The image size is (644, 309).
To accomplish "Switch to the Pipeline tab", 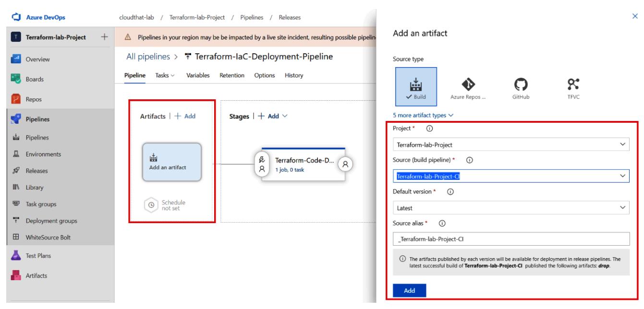I will pyautogui.click(x=134, y=75).
